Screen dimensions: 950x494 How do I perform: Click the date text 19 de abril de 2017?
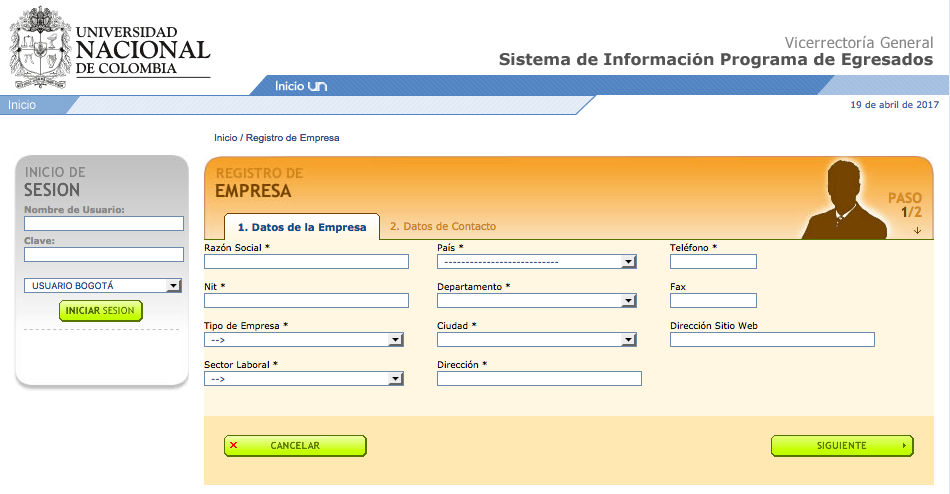894,105
